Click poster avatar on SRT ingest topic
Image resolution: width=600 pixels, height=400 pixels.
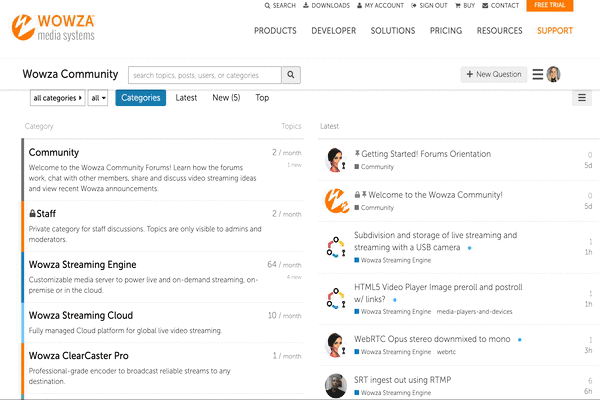coord(336,385)
